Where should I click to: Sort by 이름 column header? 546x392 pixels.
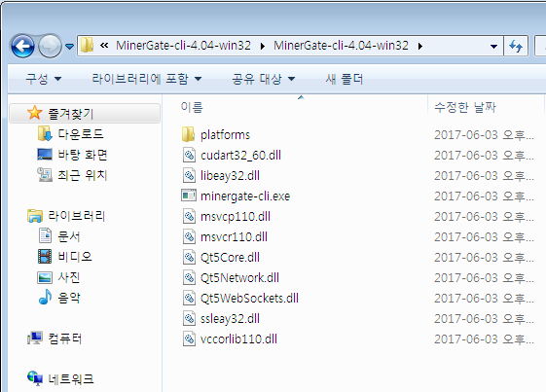[x=192, y=107]
